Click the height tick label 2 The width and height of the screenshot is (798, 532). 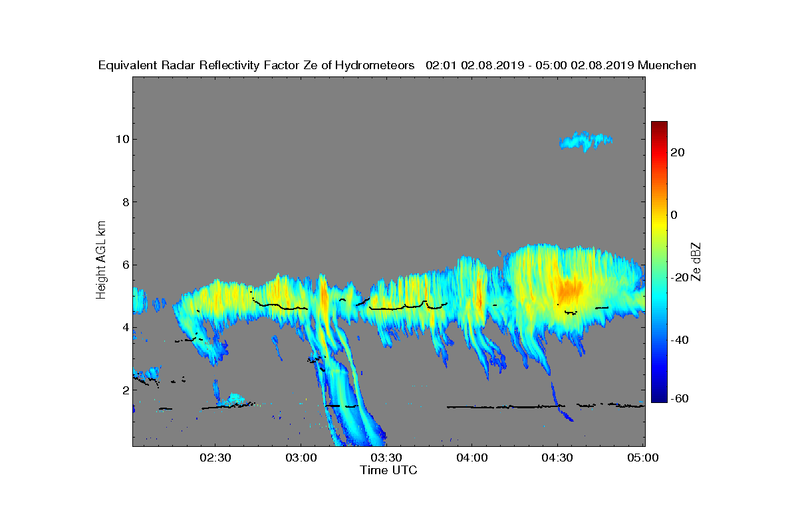125,390
